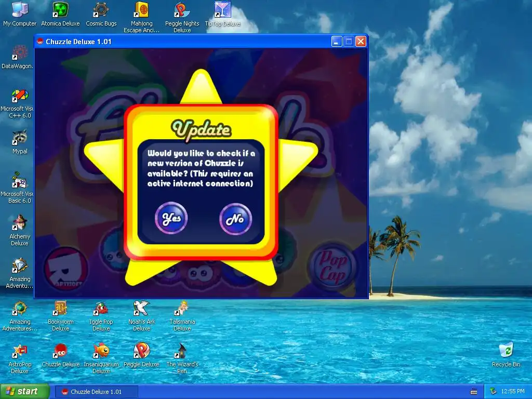The image size is (532, 399).
Task: Click the system tray notification icon
Action: coord(494,392)
